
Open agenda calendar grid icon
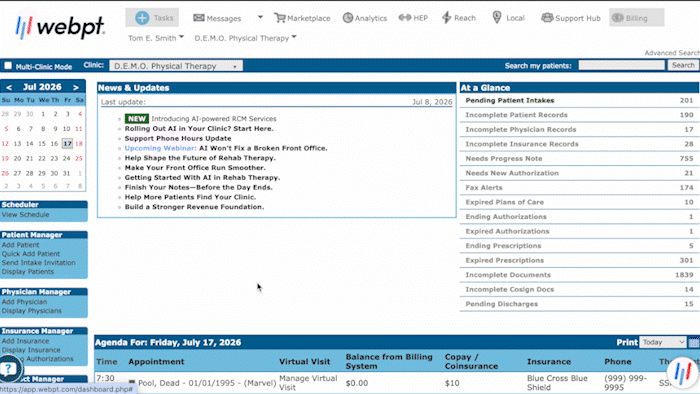(693, 343)
